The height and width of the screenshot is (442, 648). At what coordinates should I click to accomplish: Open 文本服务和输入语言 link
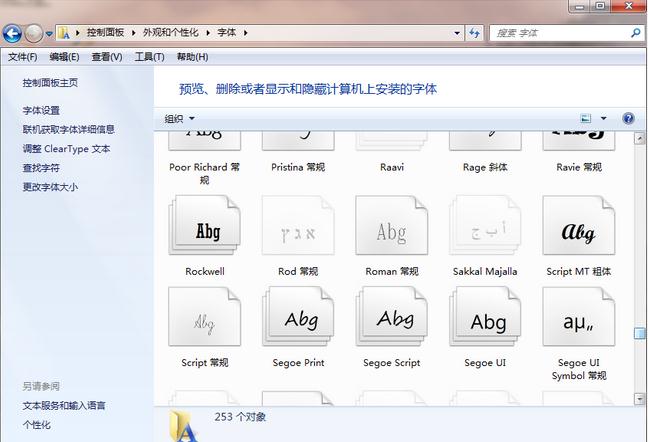64,405
